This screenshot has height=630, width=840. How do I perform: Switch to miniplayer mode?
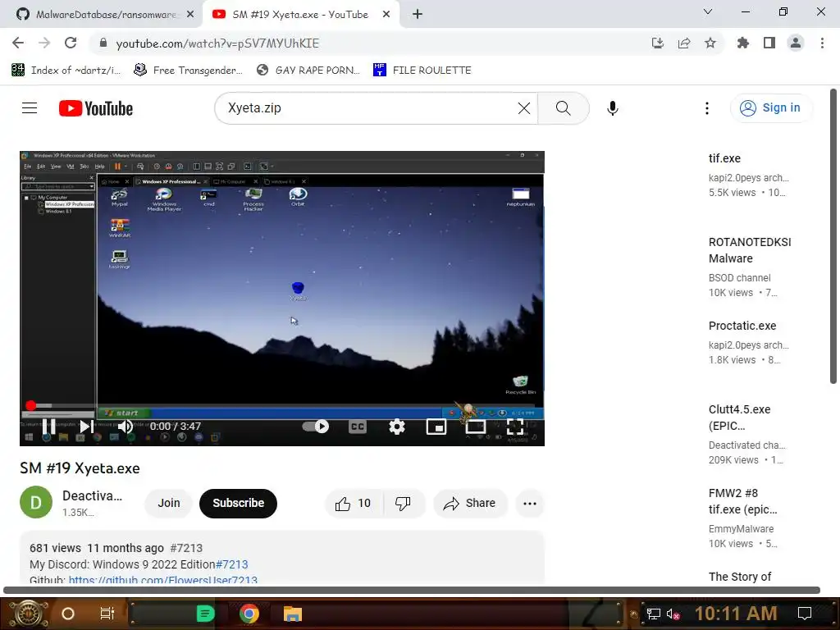click(436, 427)
